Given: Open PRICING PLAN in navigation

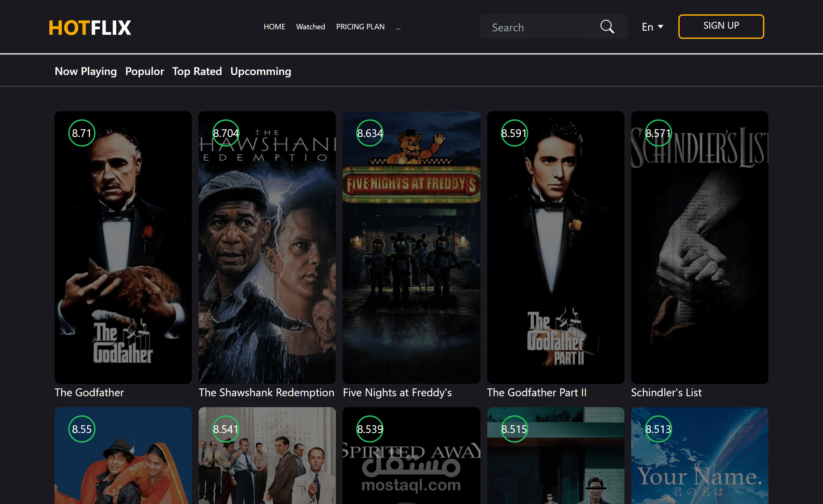Looking at the screenshot, I should pos(360,27).
